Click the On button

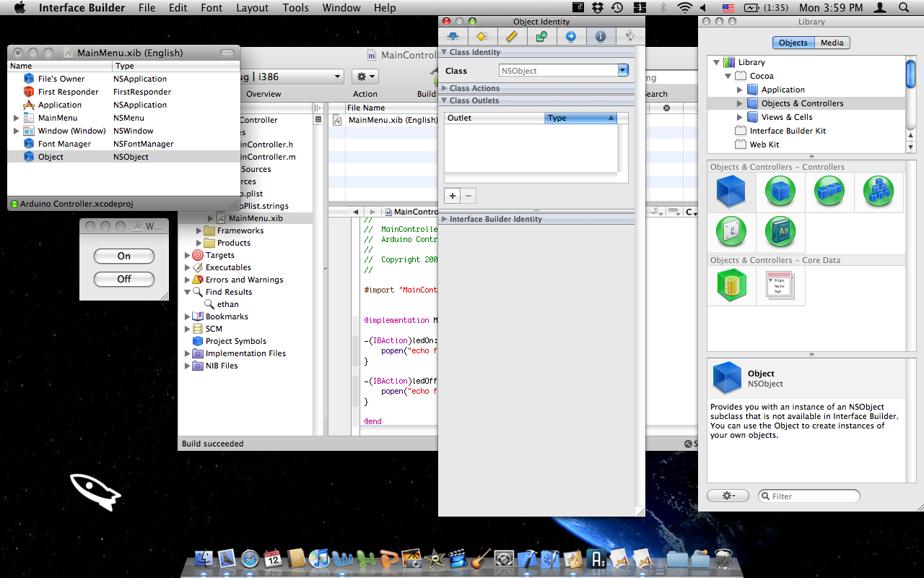(x=124, y=256)
